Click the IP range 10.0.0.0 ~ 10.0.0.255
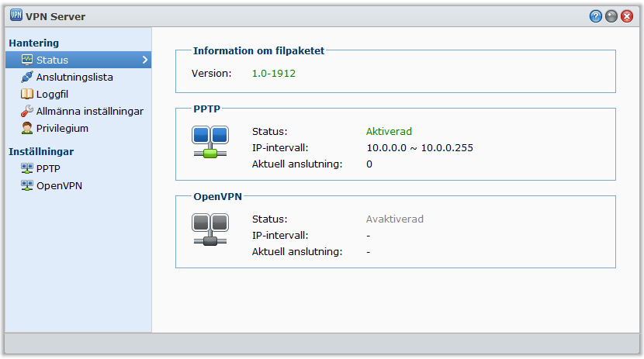644x359 pixels. [x=420, y=147]
